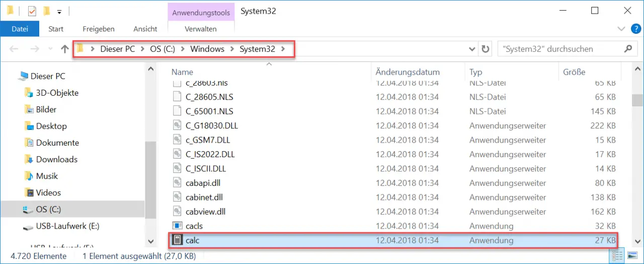The image size is (644, 264).
Task: Sort by the Änderungsdatum column header
Action: pyautogui.click(x=408, y=72)
